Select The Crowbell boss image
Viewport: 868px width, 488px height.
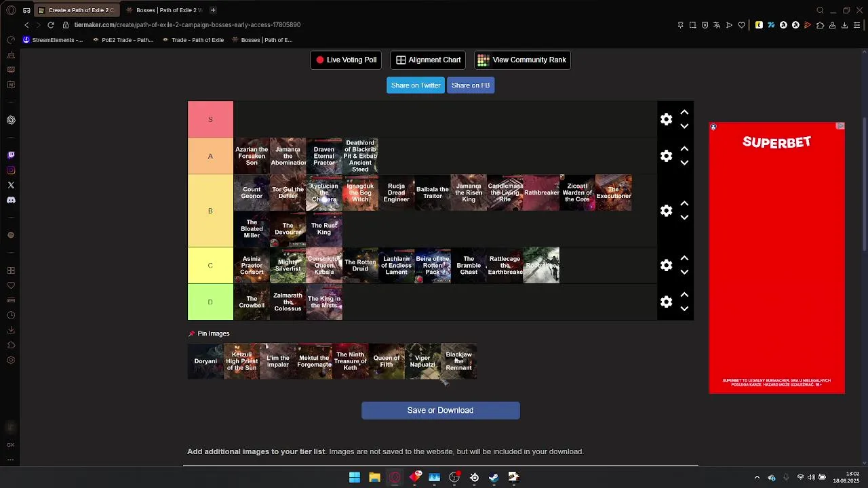(x=252, y=302)
